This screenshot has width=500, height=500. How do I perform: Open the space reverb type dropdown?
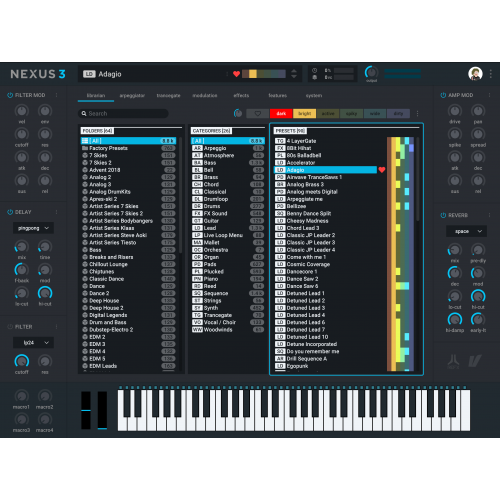coord(466,231)
